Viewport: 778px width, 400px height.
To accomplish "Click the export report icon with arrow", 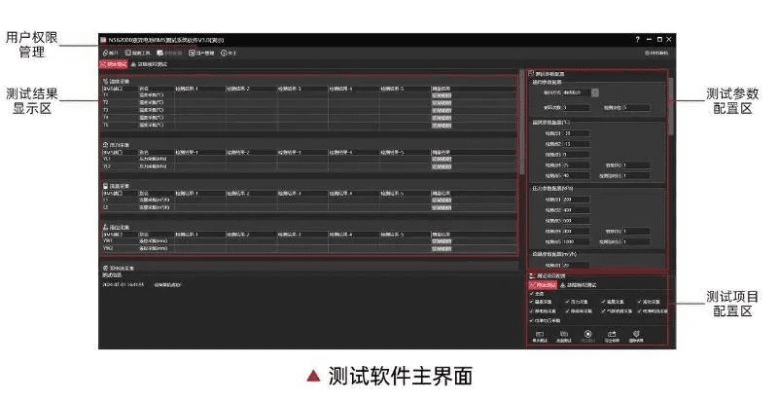I will pyautogui.click(x=612, y=336).
